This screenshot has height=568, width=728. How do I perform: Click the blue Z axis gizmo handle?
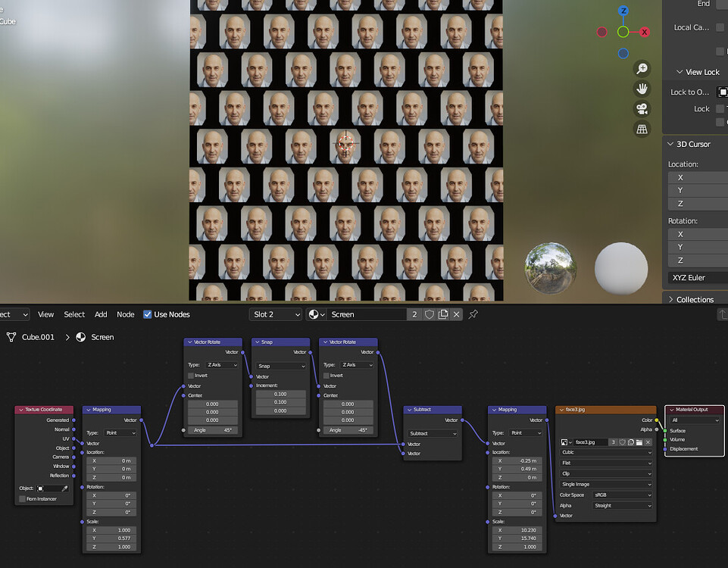pyautogui.click(x=623, y=11)
